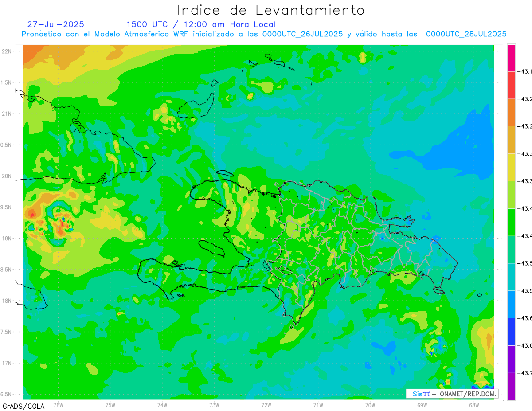Screen dimensions: 532x411
Task: Pick the violet swatch at the color bar bottom
Action: pyautogui.click(x=511, y=387)
